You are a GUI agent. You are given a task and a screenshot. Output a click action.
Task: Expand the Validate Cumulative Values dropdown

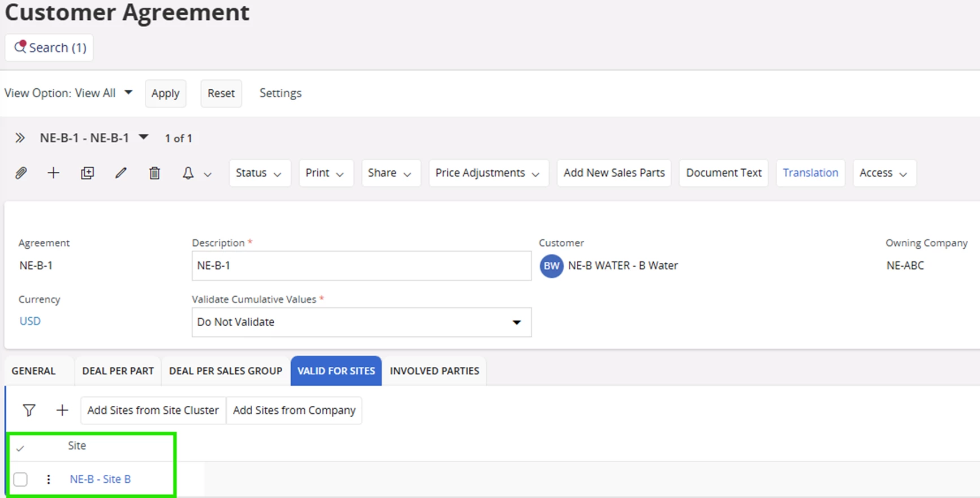(x=516, y=322)
